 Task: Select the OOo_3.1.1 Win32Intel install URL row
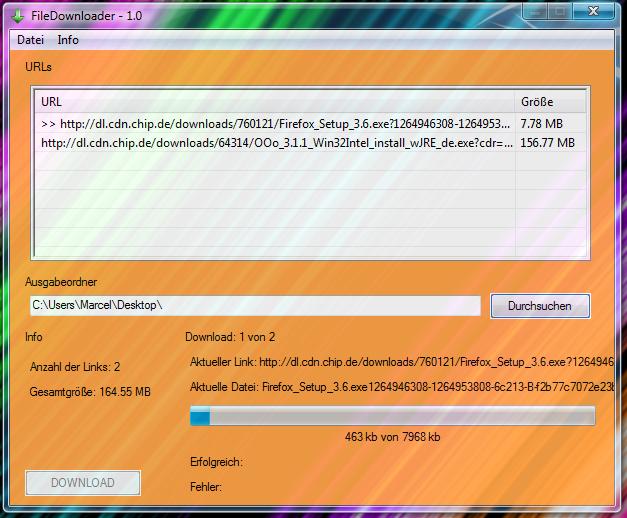pos(275,143)
